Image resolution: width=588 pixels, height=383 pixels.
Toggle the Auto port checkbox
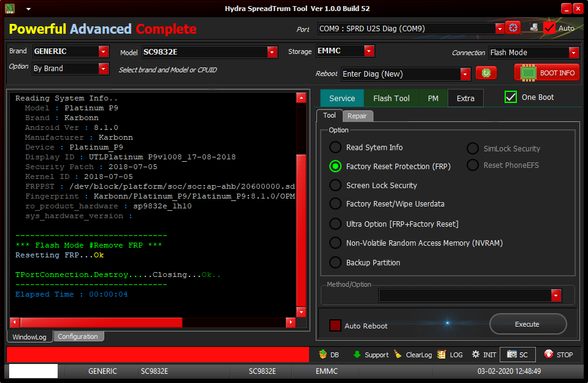549,28
